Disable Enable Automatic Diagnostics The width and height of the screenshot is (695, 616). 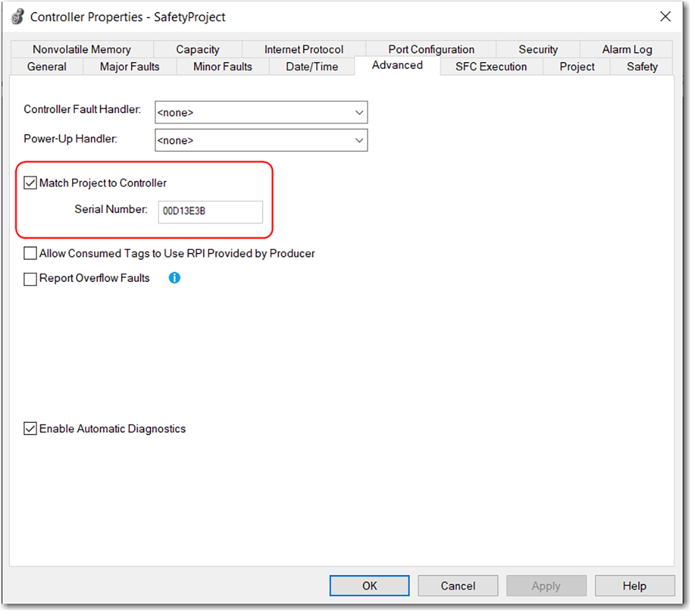(30, 429)
